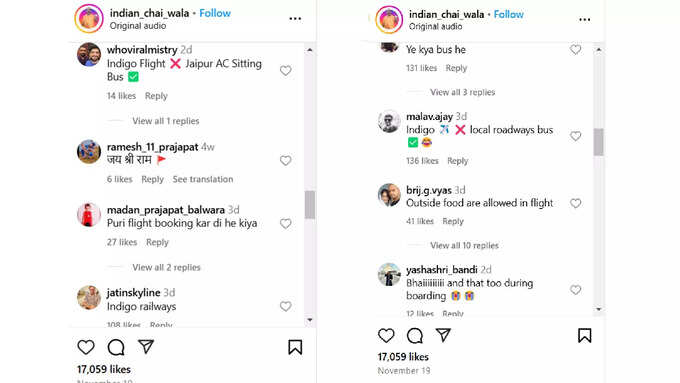Reply to jatinskyline's Indigo railways comment
This screenshot has height=383, width=680.
click(x=161, y=325)
